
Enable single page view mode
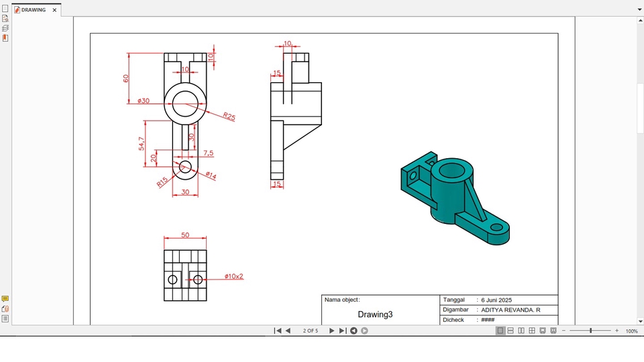[x=500, y=330]
